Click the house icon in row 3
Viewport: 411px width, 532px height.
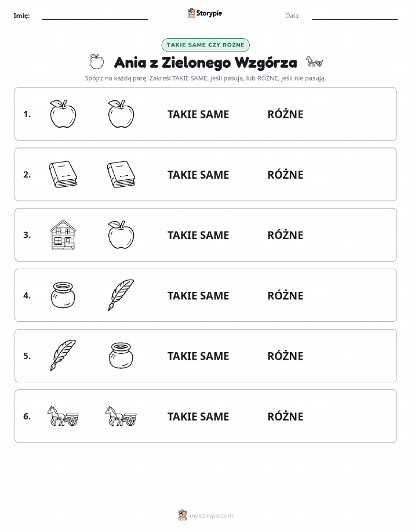[x=63, y=235]
